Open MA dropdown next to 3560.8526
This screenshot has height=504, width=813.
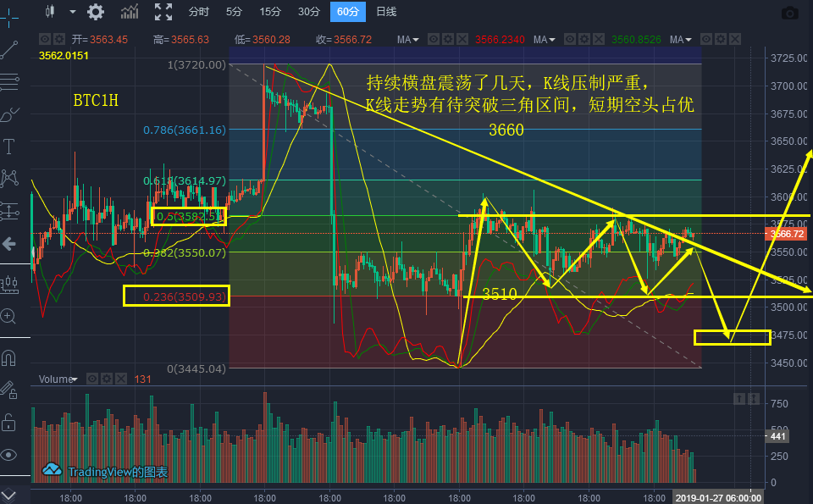[681, 40]
